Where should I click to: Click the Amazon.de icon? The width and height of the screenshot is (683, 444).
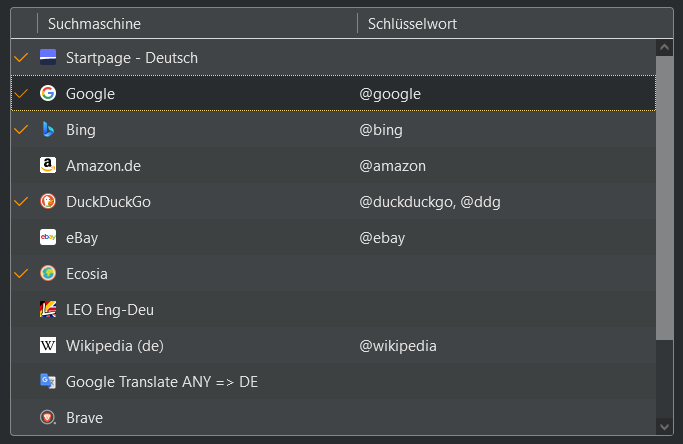[x=48, y=165]
